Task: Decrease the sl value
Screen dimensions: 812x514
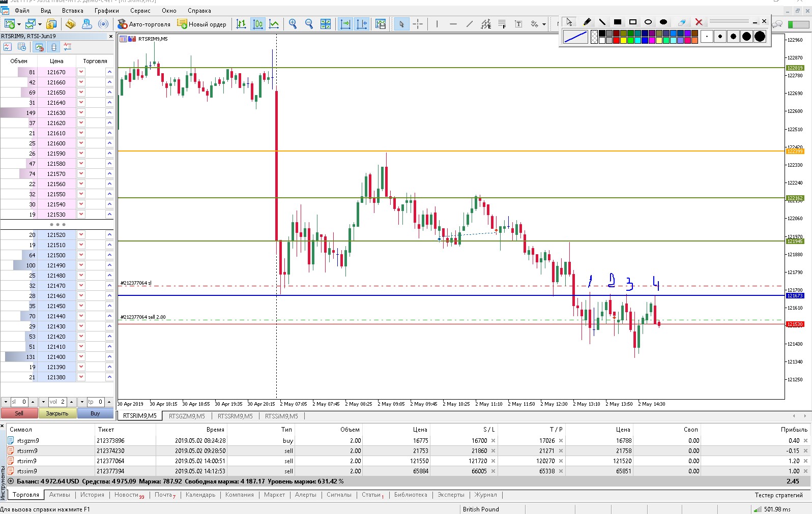Action: [6, 402]
